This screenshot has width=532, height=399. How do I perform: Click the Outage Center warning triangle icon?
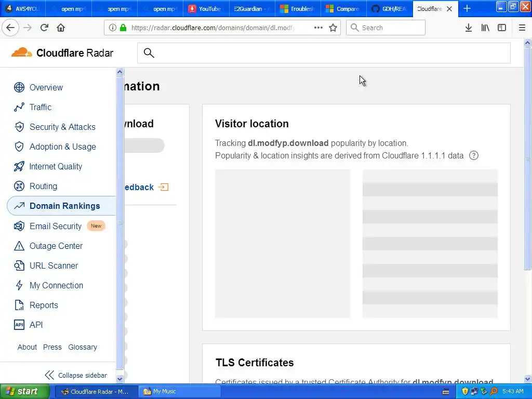[19, 246]
